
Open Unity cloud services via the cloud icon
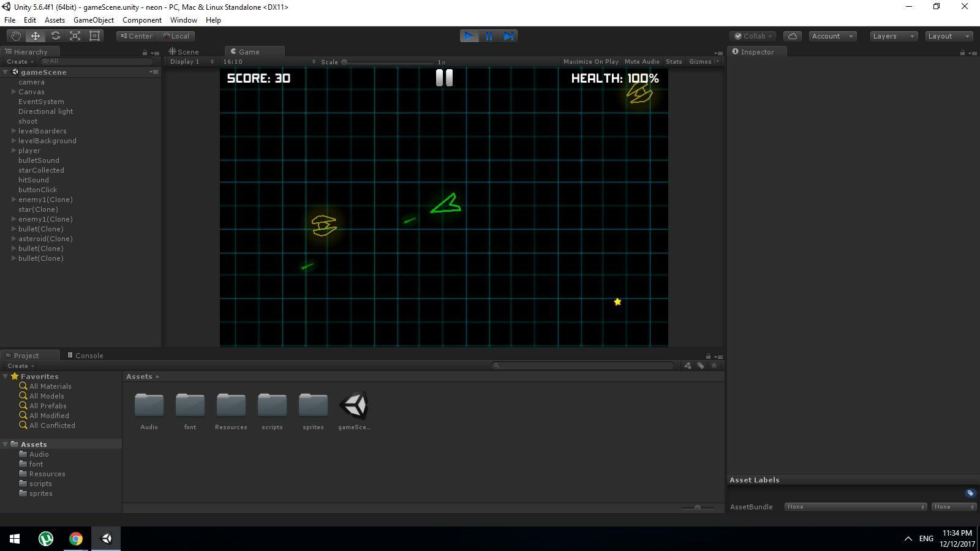[793, 36]
